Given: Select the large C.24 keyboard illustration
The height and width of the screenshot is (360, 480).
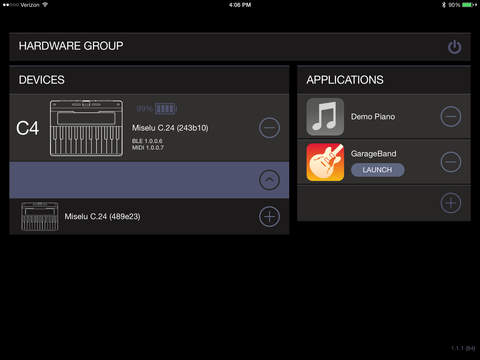Looking at the screenshot, I should pos(86,128).
